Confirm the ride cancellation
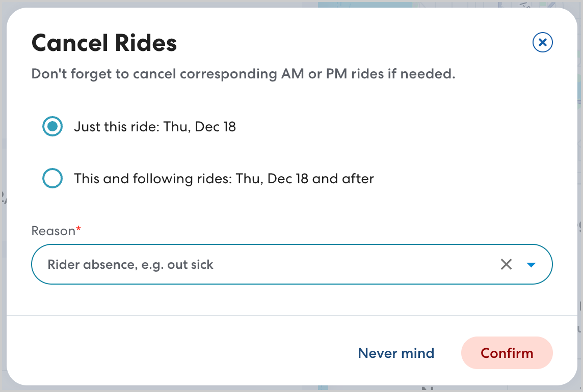 (x=507, y=353)
